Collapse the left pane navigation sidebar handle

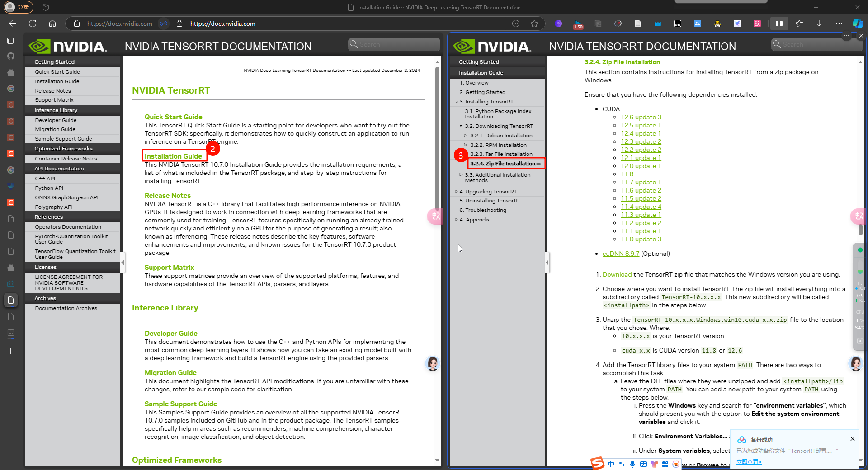point(123,263)
